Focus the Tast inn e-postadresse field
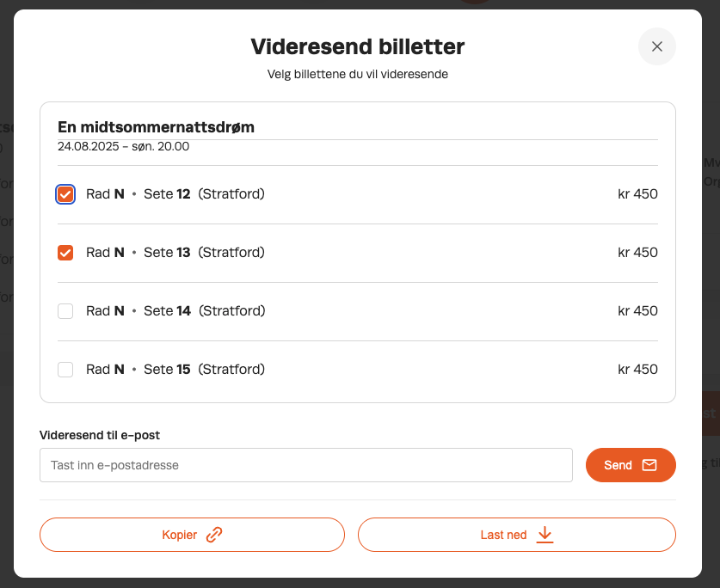This screenshot has height=588, width=720. [306, 465]
